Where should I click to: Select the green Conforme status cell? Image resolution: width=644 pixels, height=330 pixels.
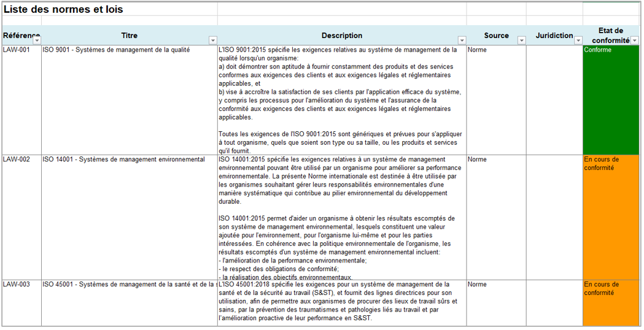click(x=610, y=99)
